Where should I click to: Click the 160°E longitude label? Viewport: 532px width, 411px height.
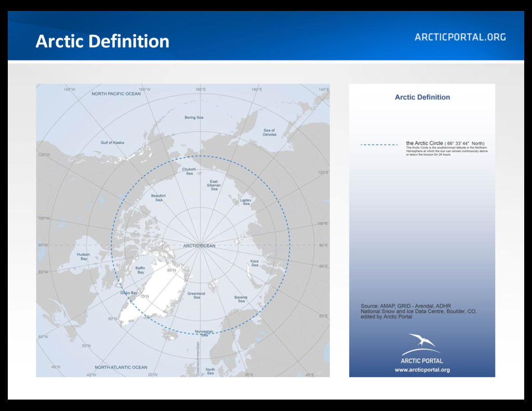coord(257,89)
